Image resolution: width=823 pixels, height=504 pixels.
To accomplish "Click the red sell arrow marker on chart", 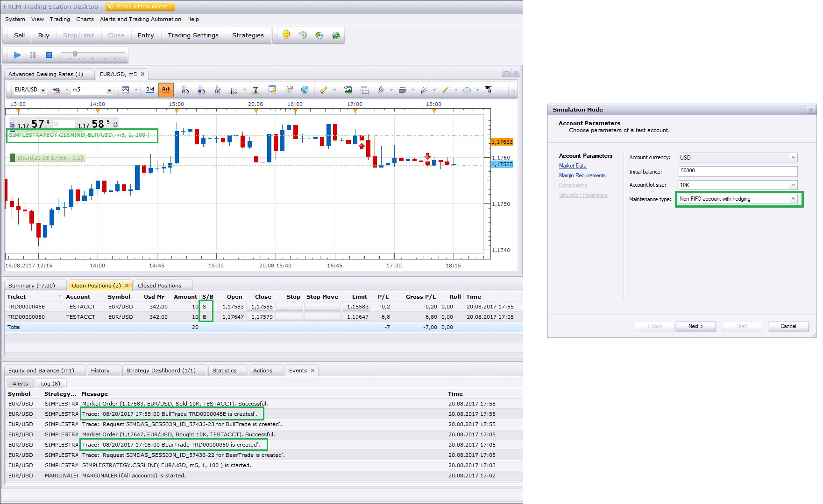I will pyautogui.click(x=427, y=156).
